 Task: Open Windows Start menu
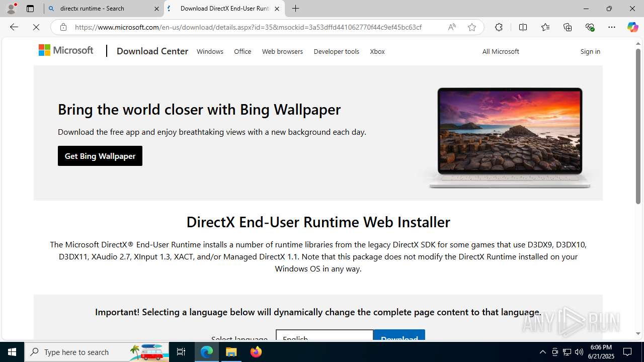(x=12, y=352)
